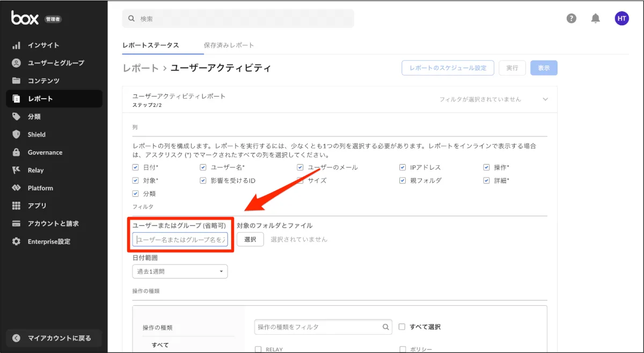Click the レポートのスケジュール設定 button
This screenshot has height=353, width=644.
pos(448,68)
